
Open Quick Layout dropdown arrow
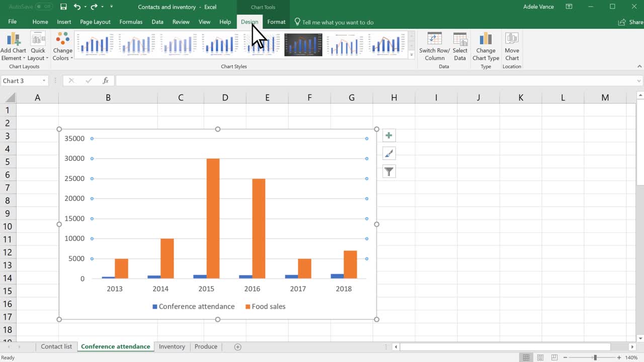[x=47, y=58]
